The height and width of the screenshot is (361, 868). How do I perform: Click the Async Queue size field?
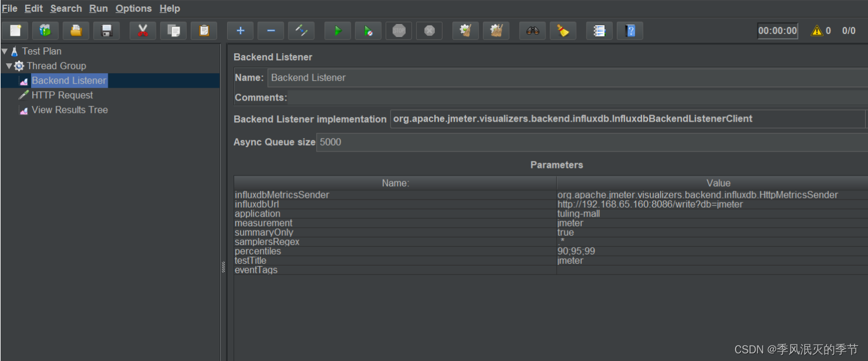click(x=592, y=142)
